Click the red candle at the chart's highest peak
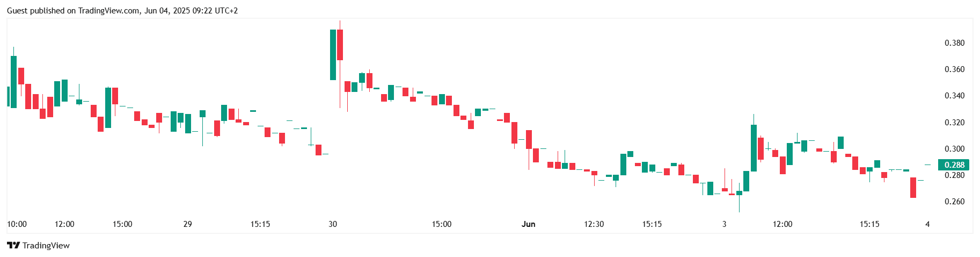980x257 pixels. (x=340, y=45)
